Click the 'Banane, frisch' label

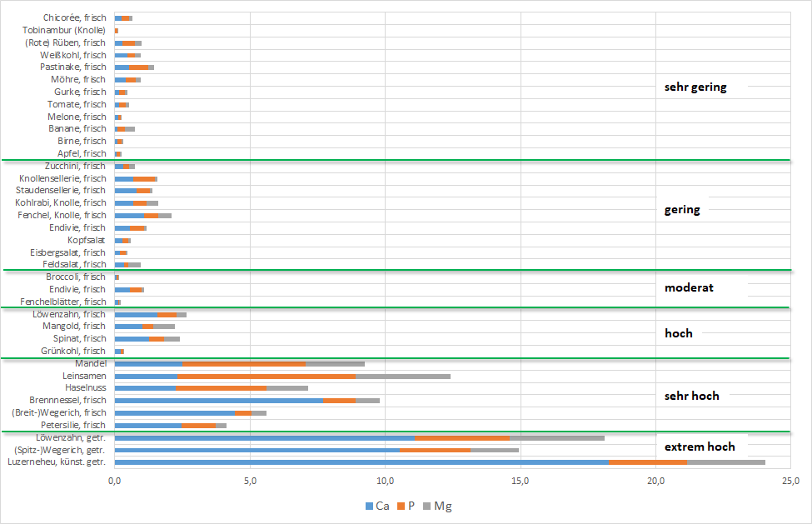tap(77, 129)
